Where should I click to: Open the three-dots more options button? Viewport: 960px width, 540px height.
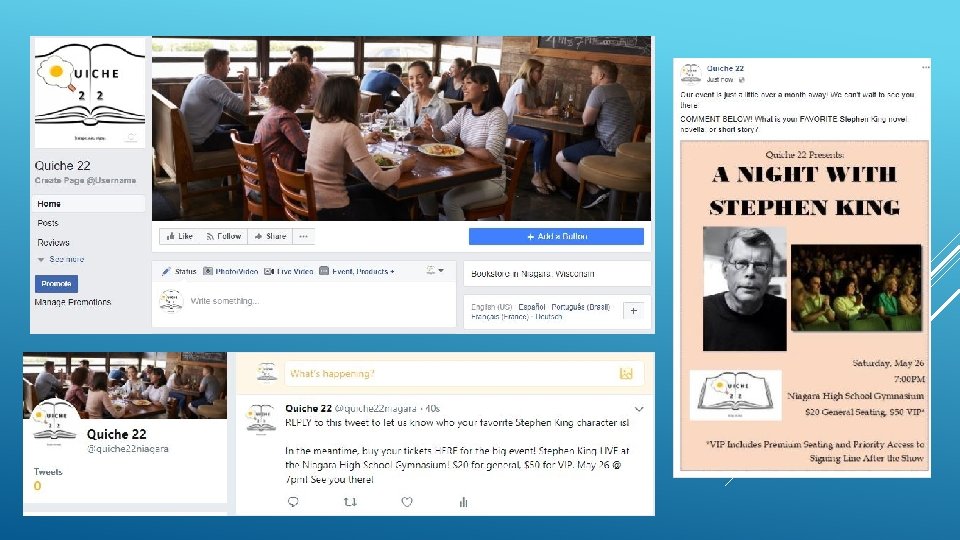(x=303, y=236)
